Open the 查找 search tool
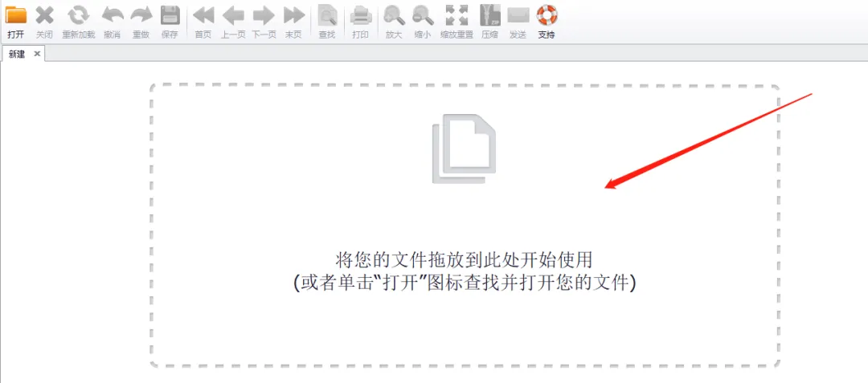Screen dimensions: 868x383 327,15
